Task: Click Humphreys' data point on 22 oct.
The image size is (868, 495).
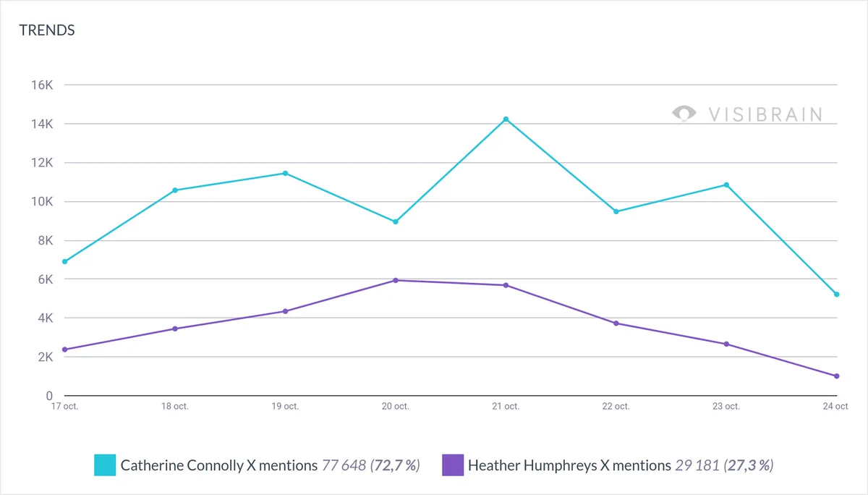Action: tap(616, 323)
